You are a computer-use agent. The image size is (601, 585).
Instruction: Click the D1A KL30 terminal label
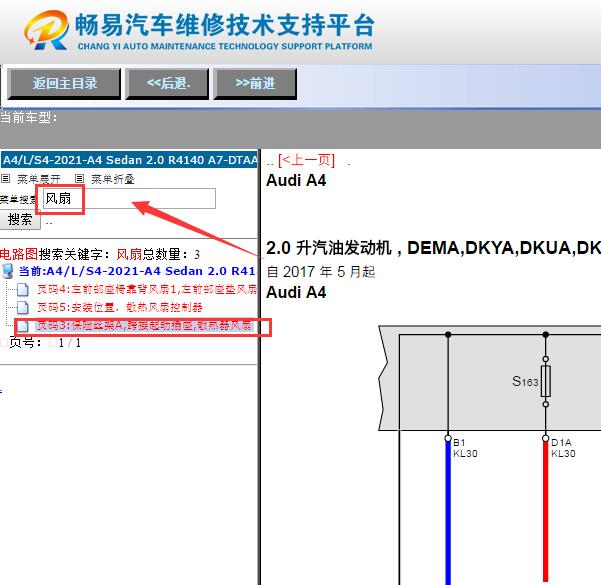[x=563, y=448]
